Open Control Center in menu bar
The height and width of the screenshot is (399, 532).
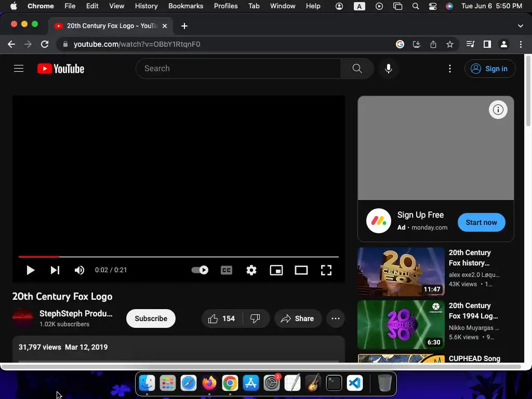coord(433,6)
